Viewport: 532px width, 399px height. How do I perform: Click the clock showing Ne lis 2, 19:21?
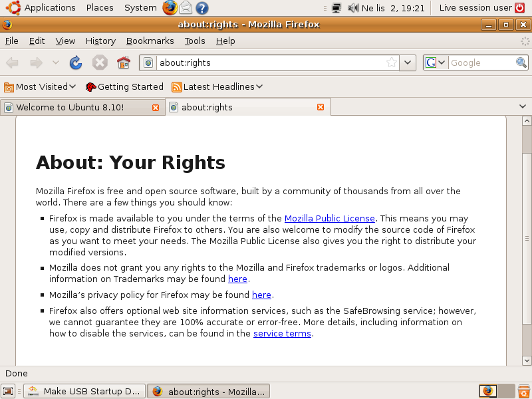[393, 8]
